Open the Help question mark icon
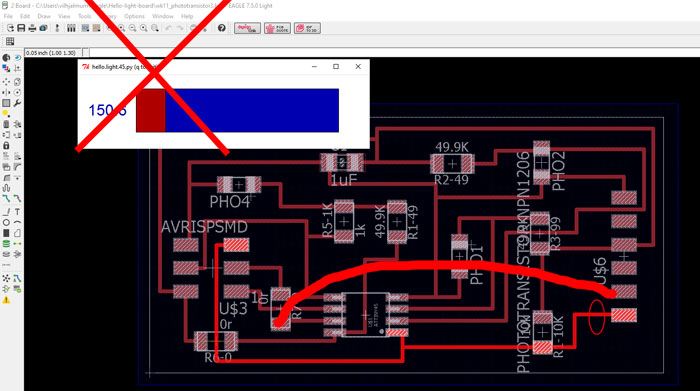The image size is (700, 391). 221,28
